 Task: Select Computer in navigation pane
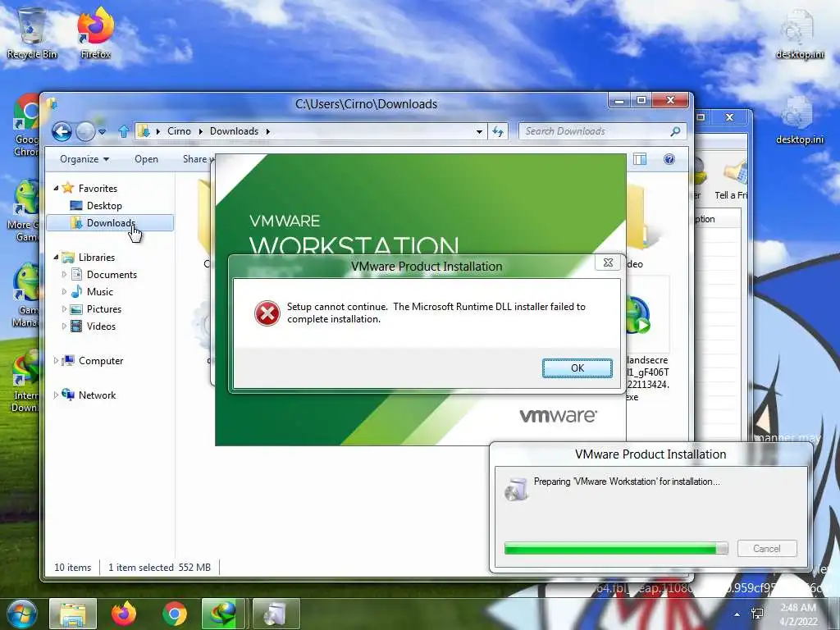click(x=101, y=361)
